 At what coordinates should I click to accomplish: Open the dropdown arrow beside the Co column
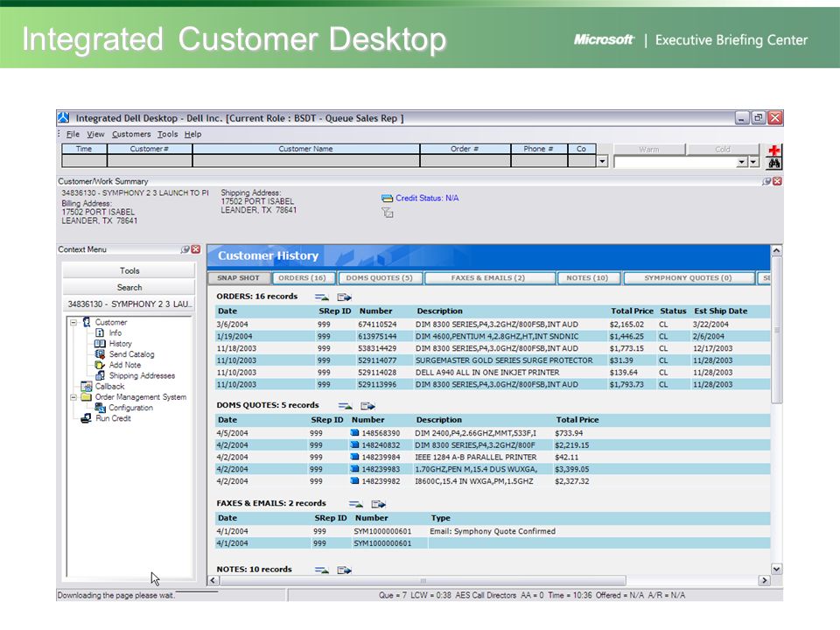(x=603, y=161)
